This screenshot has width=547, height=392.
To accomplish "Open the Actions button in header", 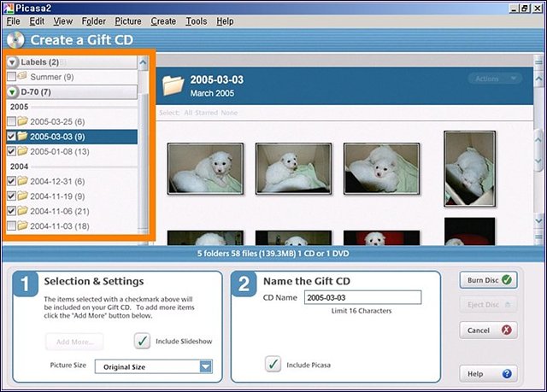I will tap(494, 79).
